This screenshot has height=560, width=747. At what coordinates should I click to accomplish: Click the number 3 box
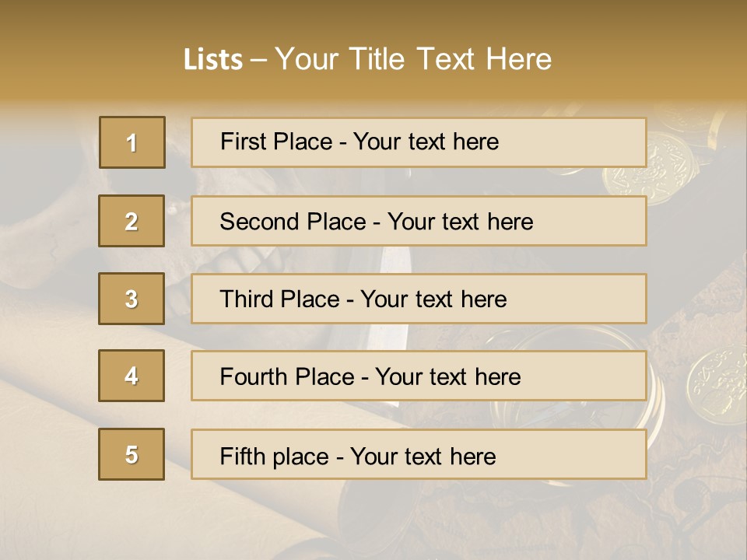tap(132, 299)
